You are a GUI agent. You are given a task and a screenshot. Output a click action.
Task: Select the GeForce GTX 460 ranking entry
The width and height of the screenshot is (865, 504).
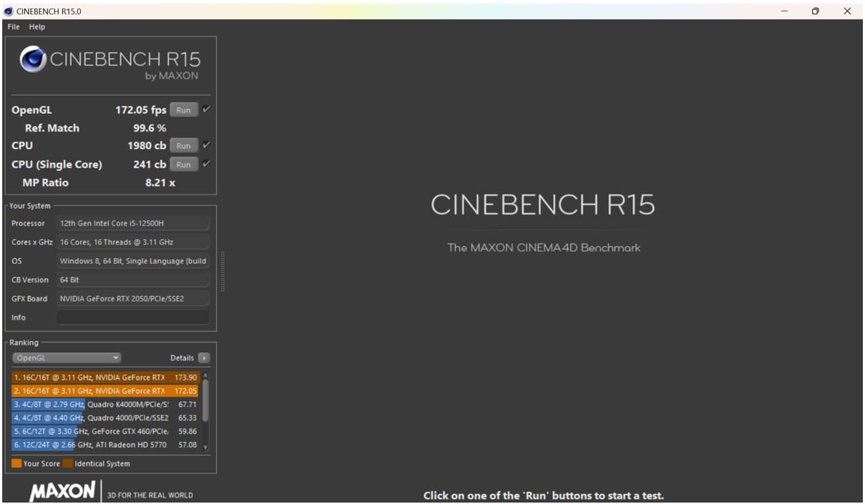[105, 431]
